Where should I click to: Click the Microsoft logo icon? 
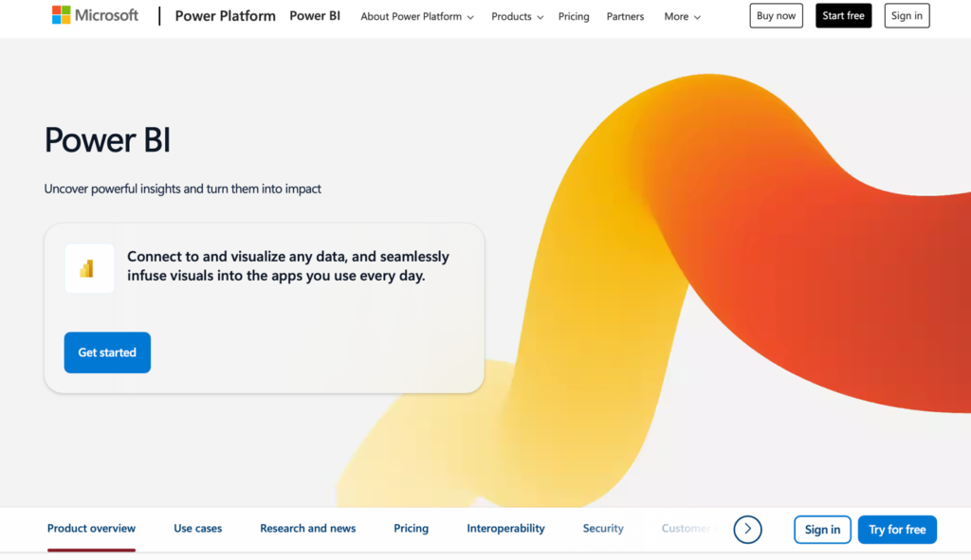(62, 15)
